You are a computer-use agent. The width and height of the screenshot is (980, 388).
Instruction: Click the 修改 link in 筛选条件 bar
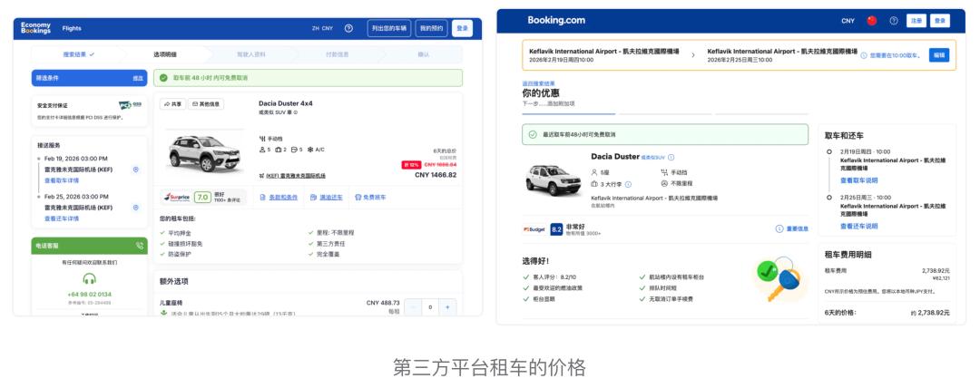138,78
